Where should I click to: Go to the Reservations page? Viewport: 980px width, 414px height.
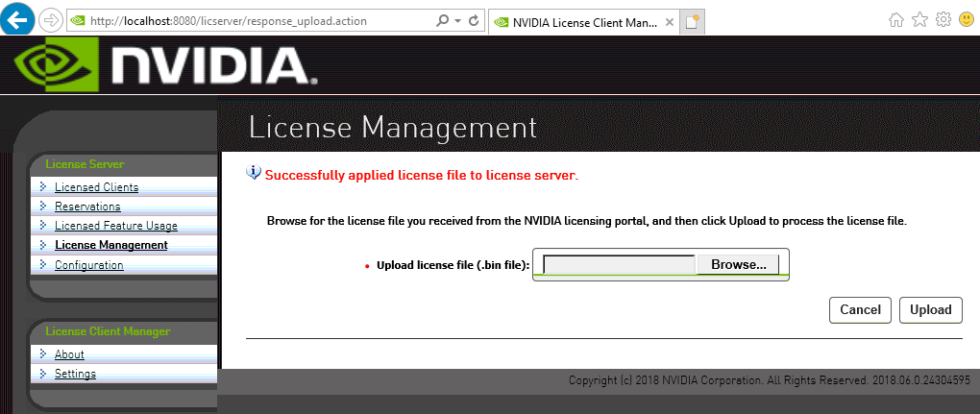pyautogui.click(x=87, y=207)
